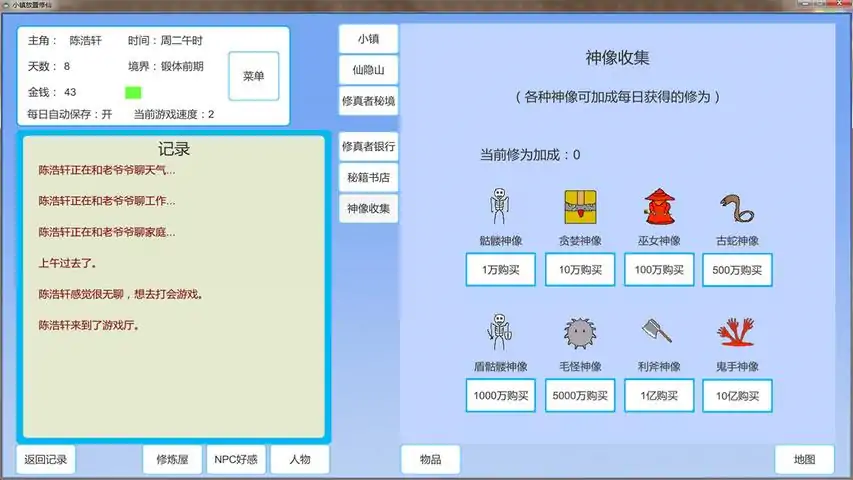The height and width of the screenshot is (480, 853).
Task: Click the green square beside the money value
Action: (133, 93)
